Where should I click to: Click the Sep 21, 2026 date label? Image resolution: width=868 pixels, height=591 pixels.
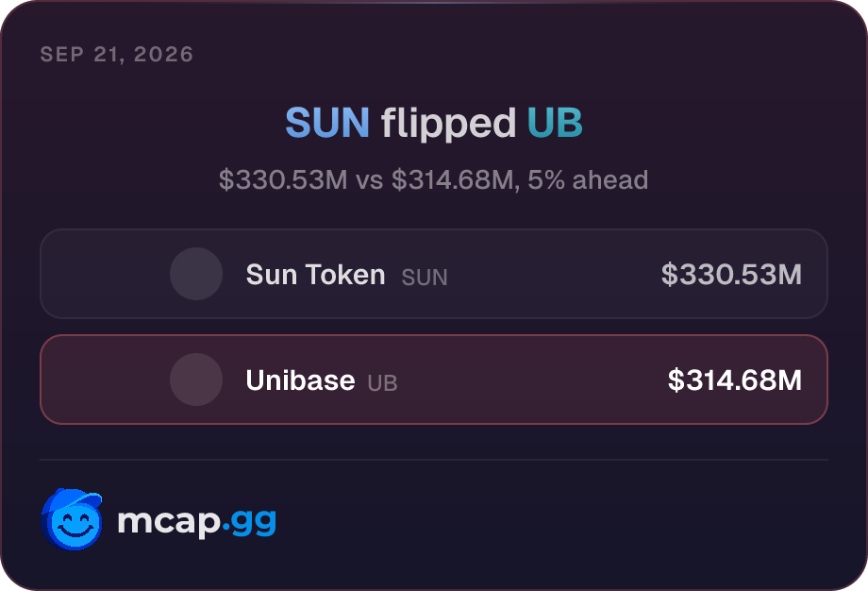point(117,54)
